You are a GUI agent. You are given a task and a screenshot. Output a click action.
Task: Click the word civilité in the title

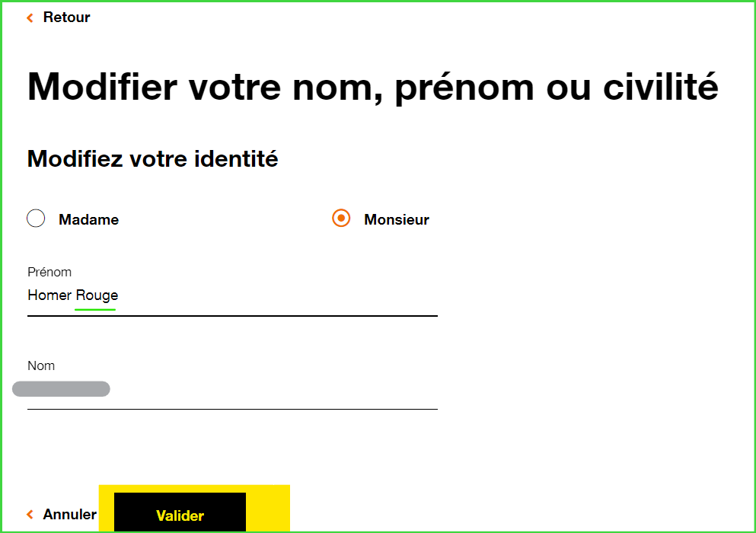tap(660, 86)
